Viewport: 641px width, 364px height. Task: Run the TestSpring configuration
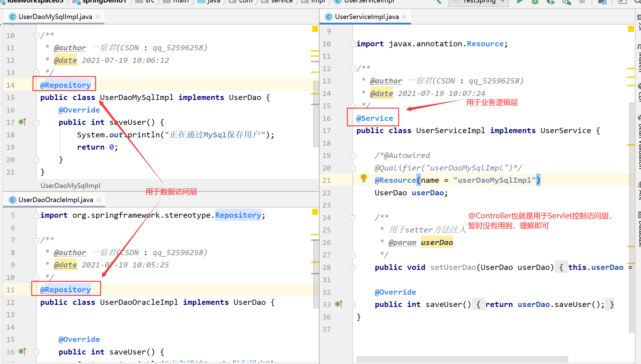520,2
